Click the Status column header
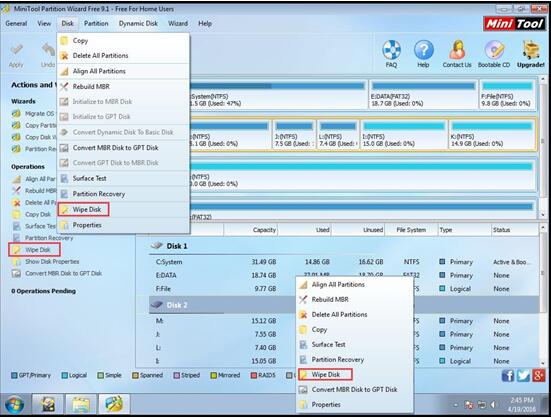This screenshot has width=551, height=418. (x=514, y=230)
